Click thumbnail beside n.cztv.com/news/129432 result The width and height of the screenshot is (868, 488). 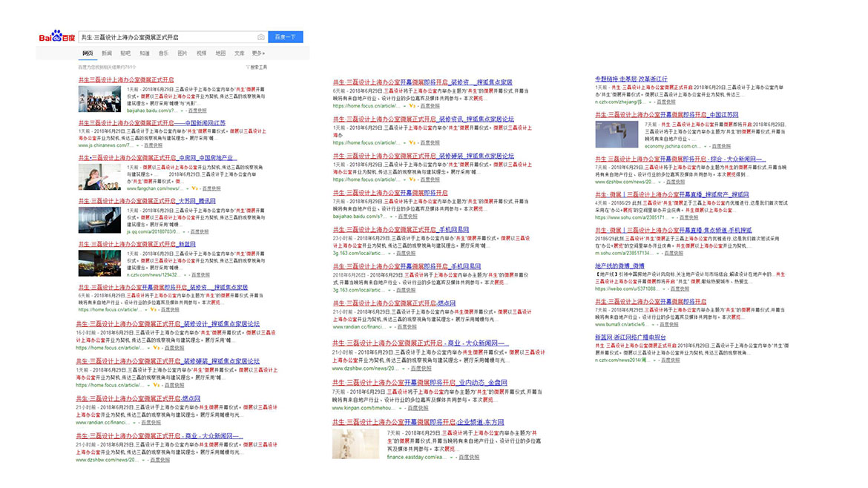pos(99,263)
